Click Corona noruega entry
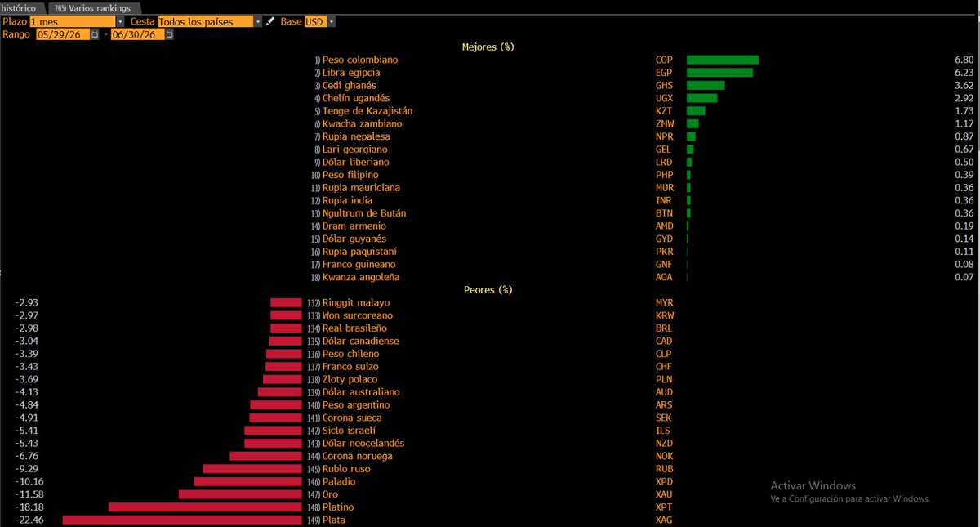 357,456
